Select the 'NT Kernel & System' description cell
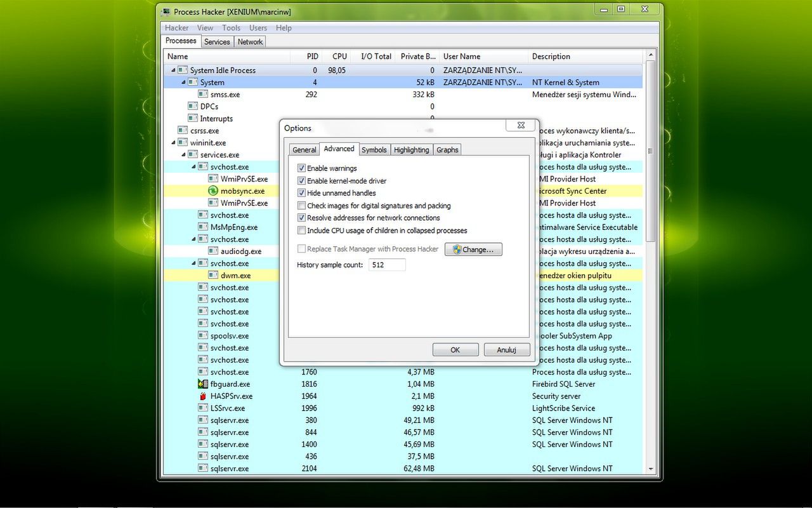812x508 pixels. coord(566,83)
